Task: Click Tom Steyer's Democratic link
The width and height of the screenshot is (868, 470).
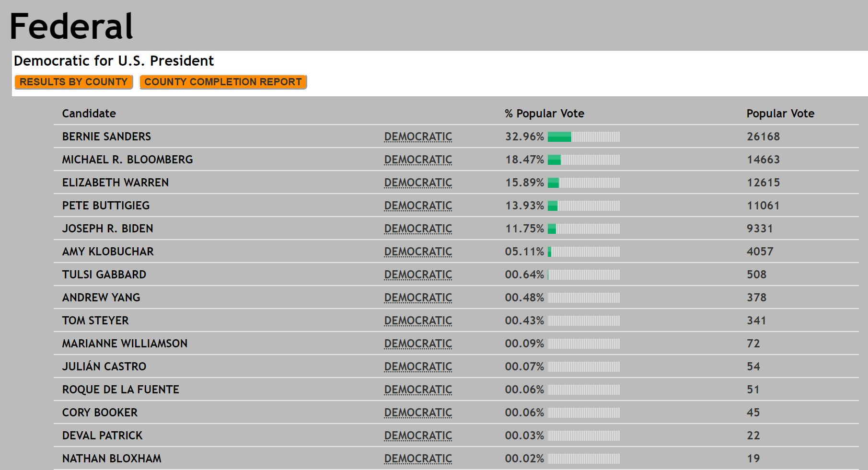Action: click(x=418, y=321)
